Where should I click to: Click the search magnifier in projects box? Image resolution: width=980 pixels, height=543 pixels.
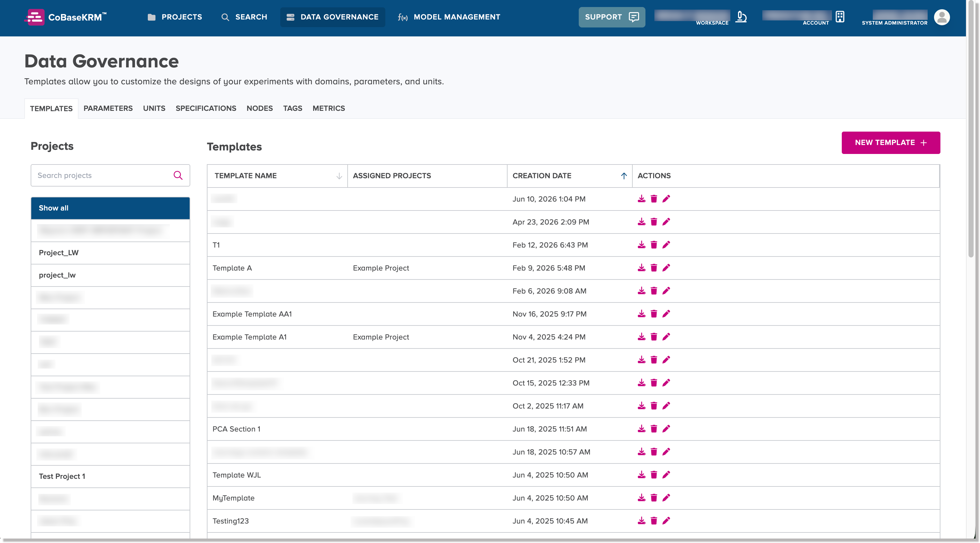pyautogui.click(x=178, y=175)
